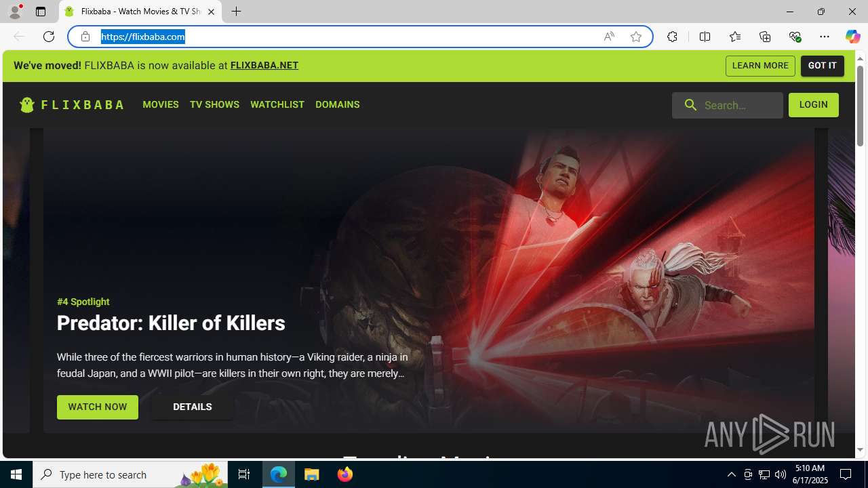Toggle Split screen icon
The image size is (868, 488).
point(705,37)
